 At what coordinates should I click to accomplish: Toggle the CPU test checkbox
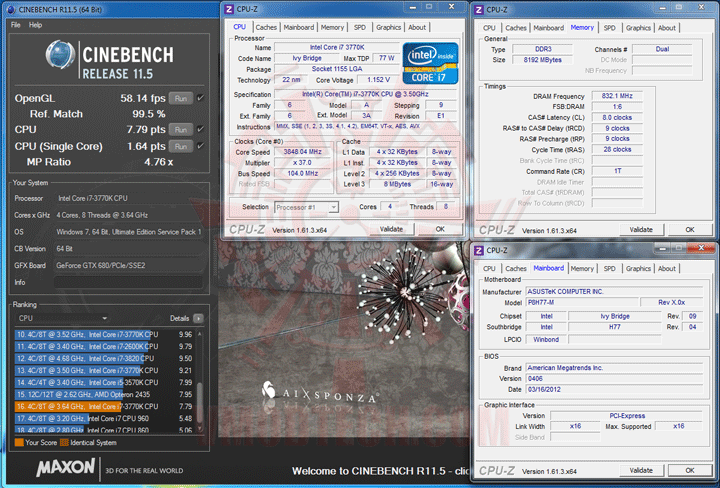pos(200,129)
